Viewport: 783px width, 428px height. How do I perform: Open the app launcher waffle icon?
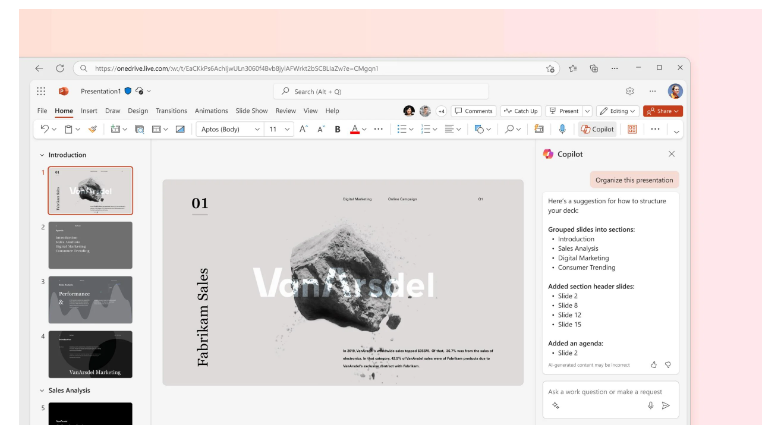click(x=41, y=91)
